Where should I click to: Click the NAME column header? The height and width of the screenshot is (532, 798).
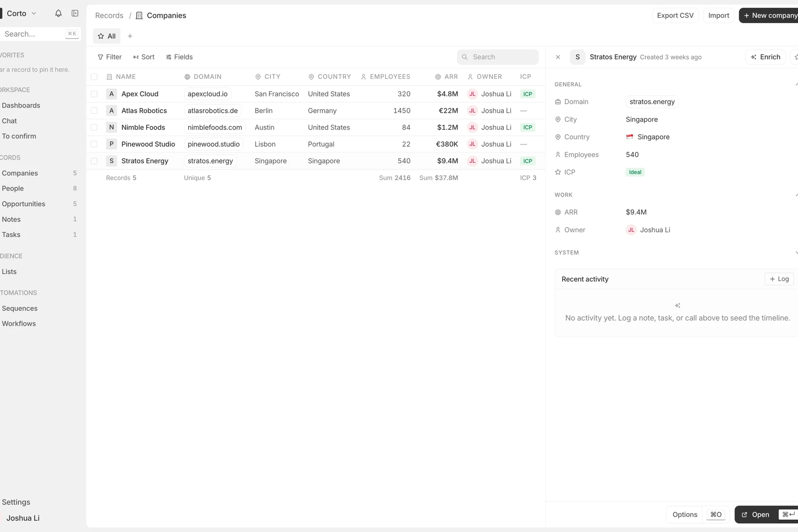[121, 77]
